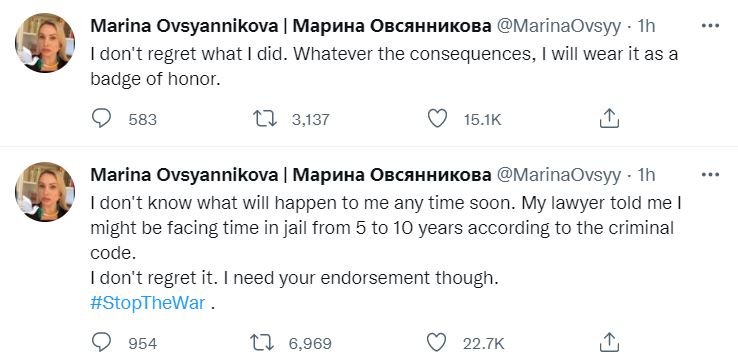
Task: Like the #StopTheWar tweet
Action: point(436,342)
